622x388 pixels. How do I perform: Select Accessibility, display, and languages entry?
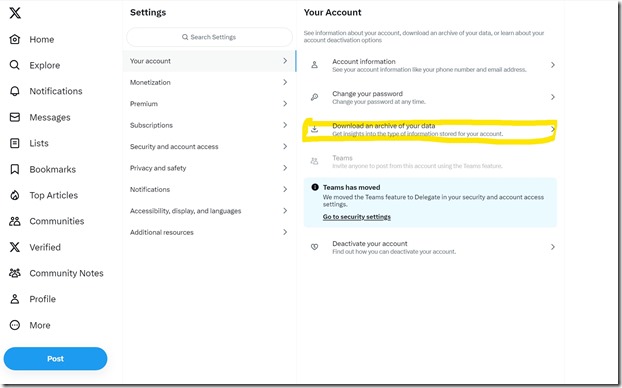point(209,211)
